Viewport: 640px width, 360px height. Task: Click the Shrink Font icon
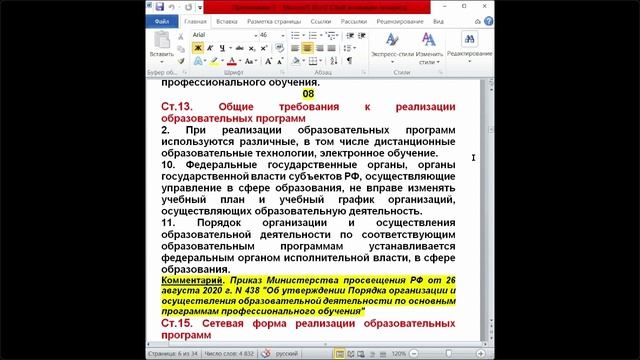[280, 61]
